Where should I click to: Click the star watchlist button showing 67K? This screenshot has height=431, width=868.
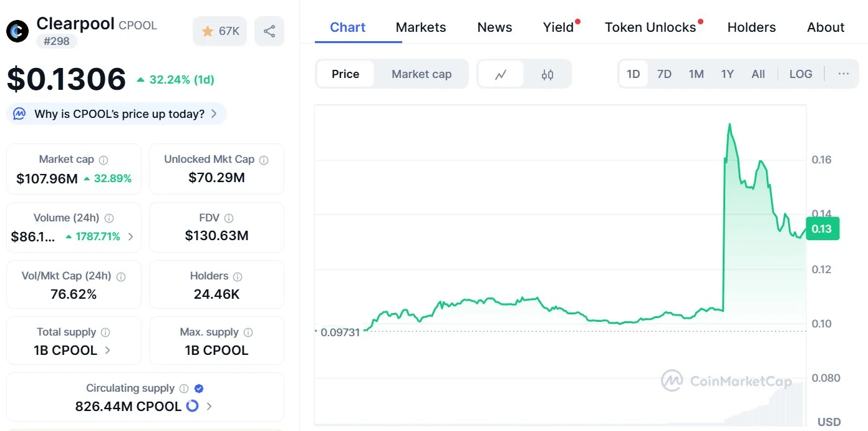(x=220, y=31)
